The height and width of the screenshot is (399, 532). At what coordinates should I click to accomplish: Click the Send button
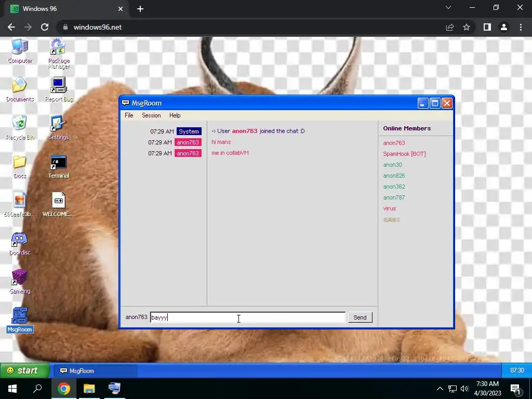pyautogui.click(x=360, y=317)
